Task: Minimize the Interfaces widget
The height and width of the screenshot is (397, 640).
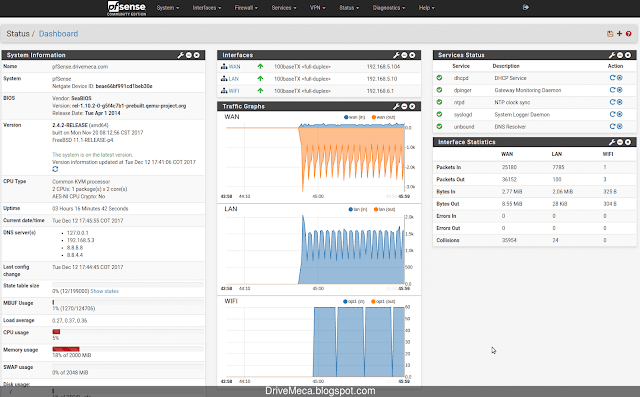Action: 404,55
